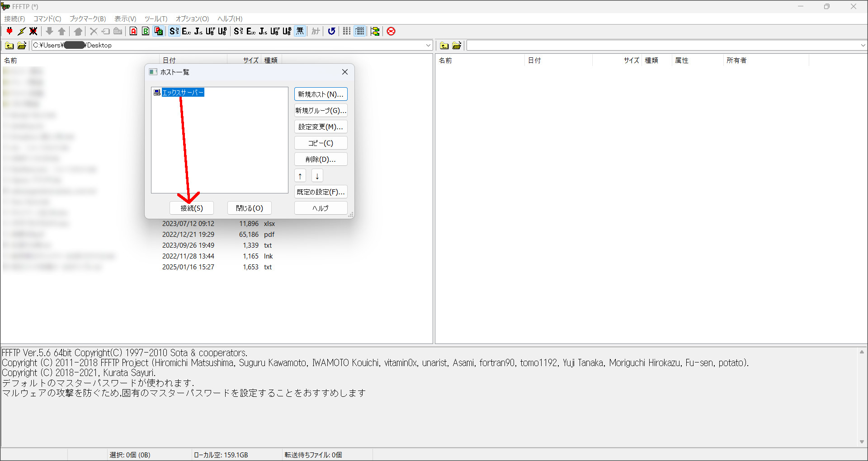
Task: Open the 接続(F) menu
Action: (15, 19)
